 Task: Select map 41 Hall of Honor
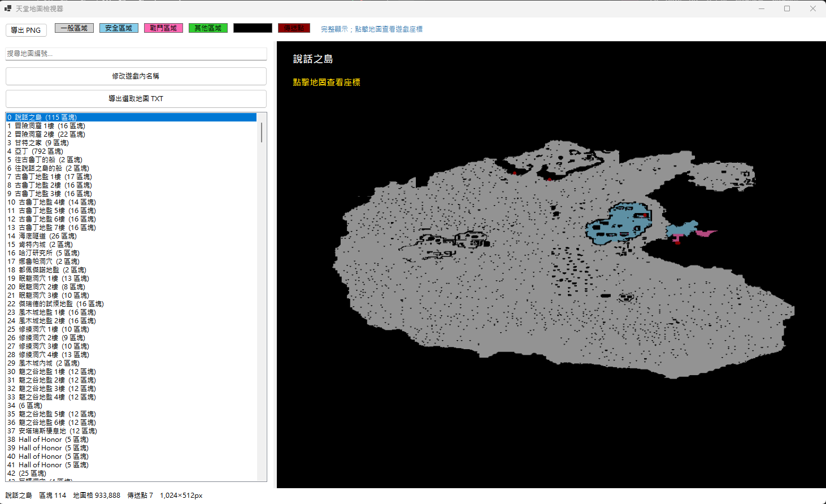click(131, 464)
